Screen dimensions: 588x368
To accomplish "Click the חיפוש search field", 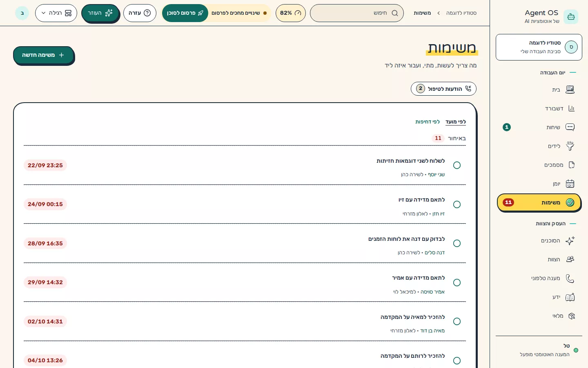I will click(x=357, y=13).
